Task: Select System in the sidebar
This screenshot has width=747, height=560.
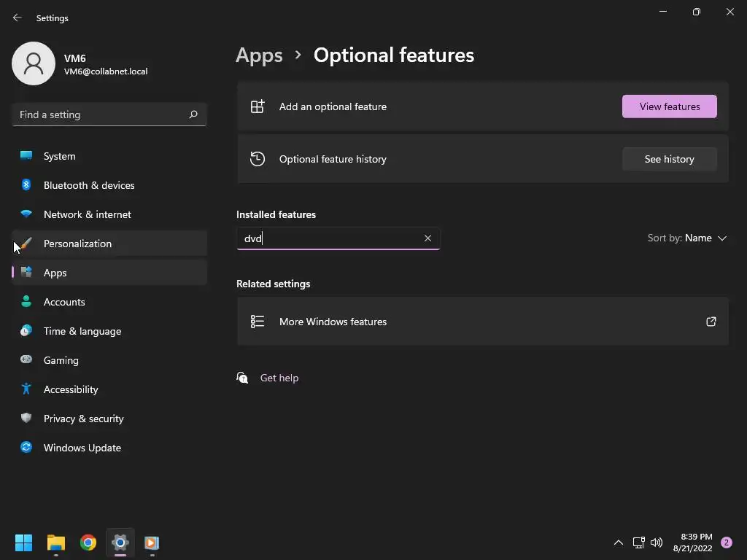Action: (x=59, y=156)
